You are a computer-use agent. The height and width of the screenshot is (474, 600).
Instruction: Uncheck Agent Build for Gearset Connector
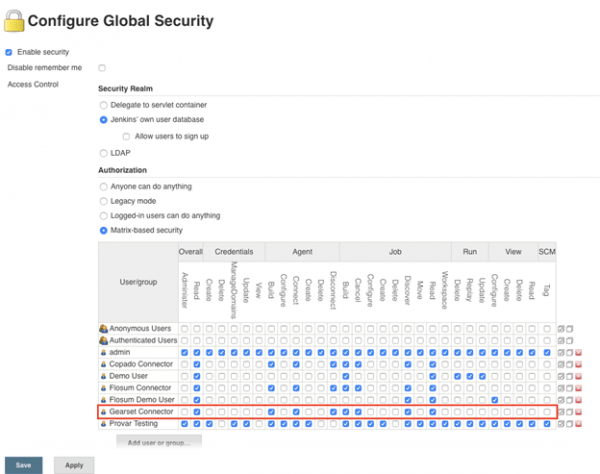[271, 412]
